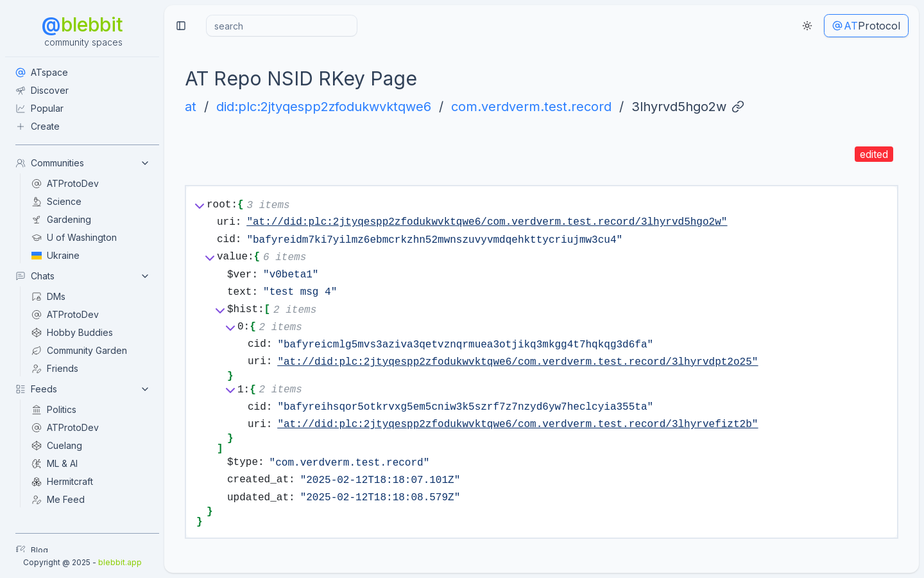Focus the search input field
924x578 pixels.
click(282, 26)
